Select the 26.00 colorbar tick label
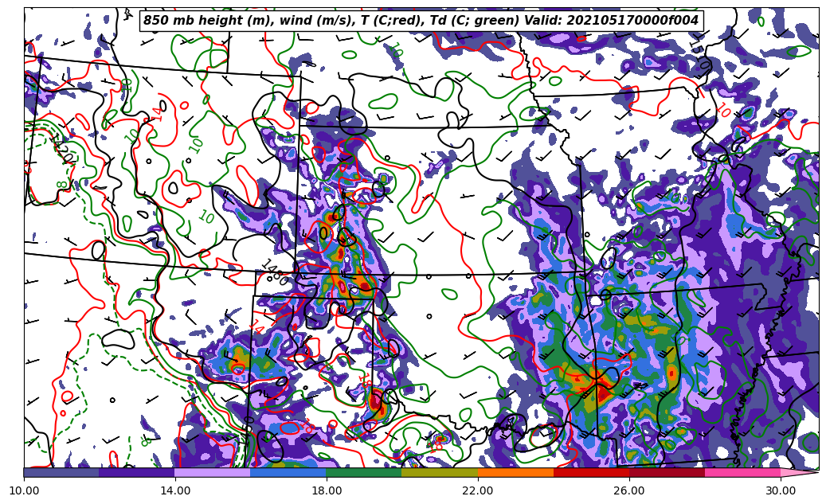826x504 pixels. click(629, 491)
